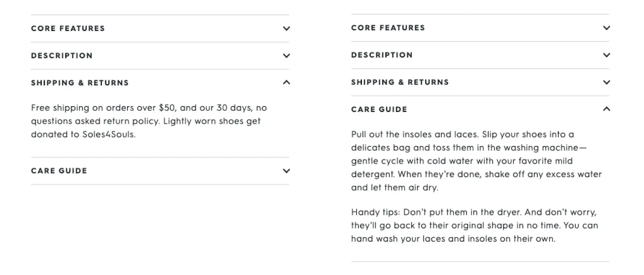Image resolution: width=644 pixels, height=275 pixels.
Task: Click the Soles4Souls text
Action: pyautogui.click(x=109, y=134)
